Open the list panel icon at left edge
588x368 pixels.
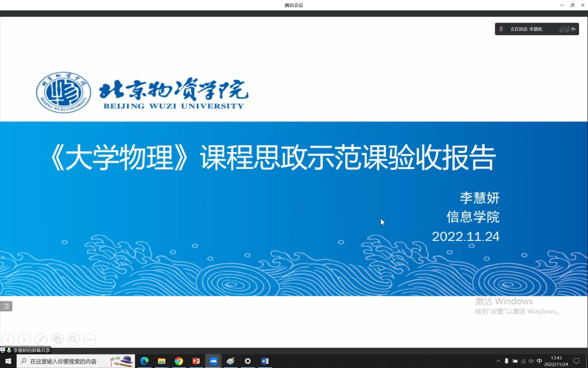pyautogui.click(x=6, y=306)
